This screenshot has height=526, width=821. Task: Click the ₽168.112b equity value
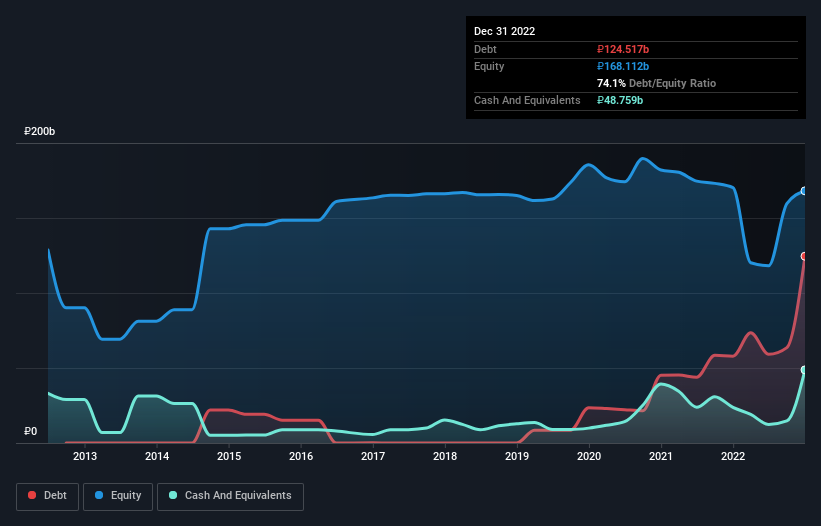pos(623,66)
